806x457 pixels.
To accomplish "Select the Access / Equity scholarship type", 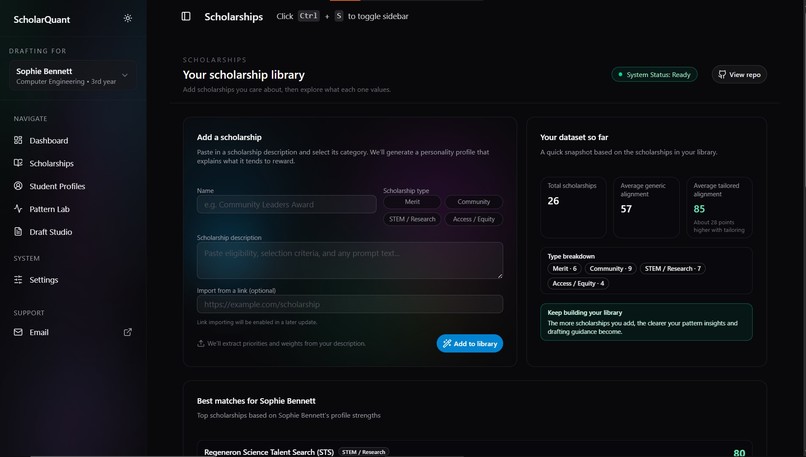I will click(x=473, y=219).
